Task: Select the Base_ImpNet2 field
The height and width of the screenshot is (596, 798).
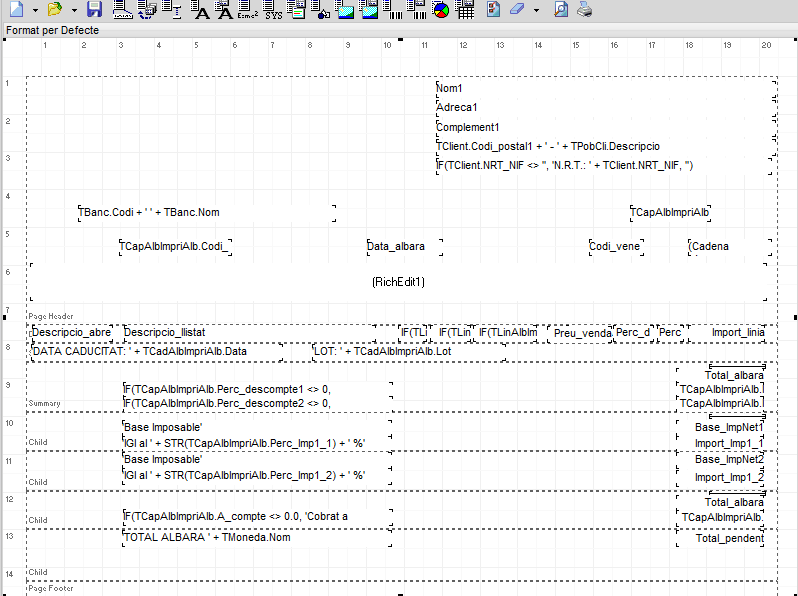Action: click(721, 460)
